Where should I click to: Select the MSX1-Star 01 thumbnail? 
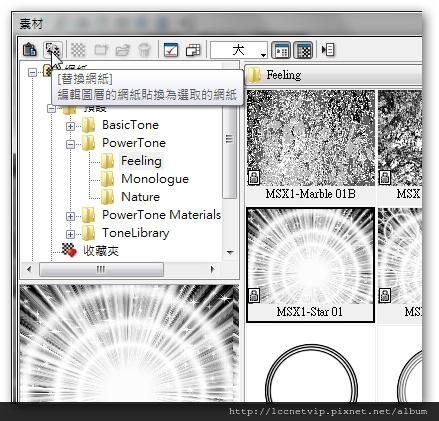point(310,256)
